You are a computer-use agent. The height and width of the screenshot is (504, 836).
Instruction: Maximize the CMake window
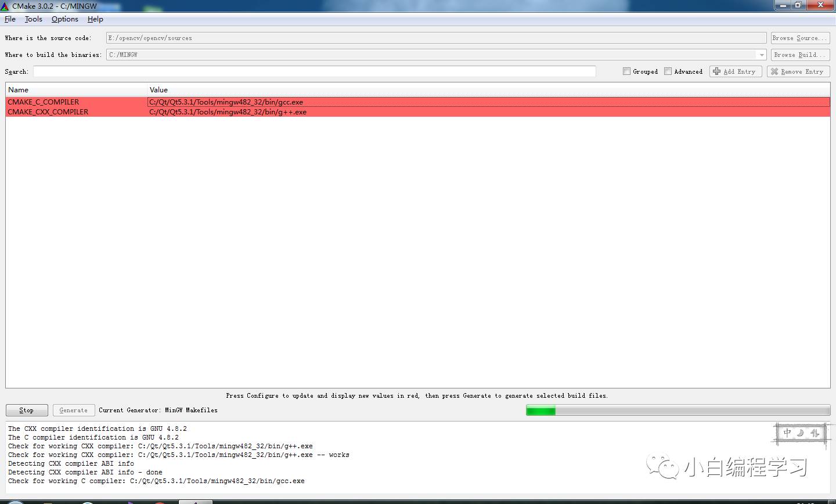799,5
